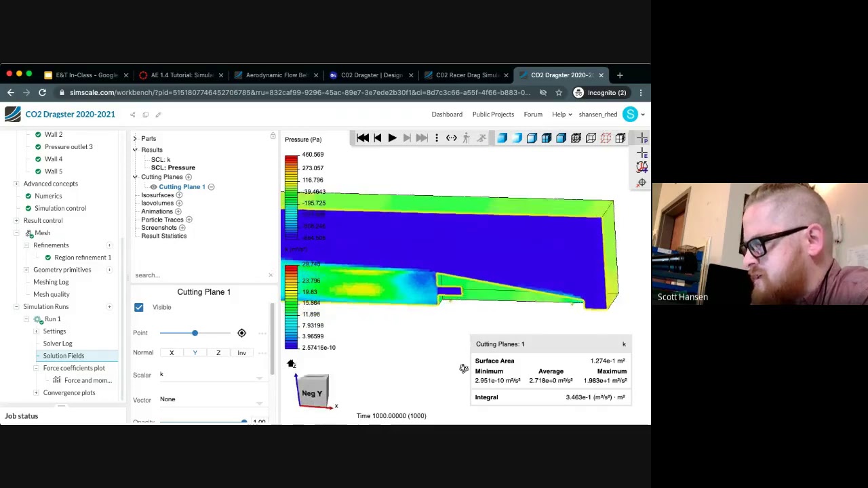Click the target pick center icon

642,182
